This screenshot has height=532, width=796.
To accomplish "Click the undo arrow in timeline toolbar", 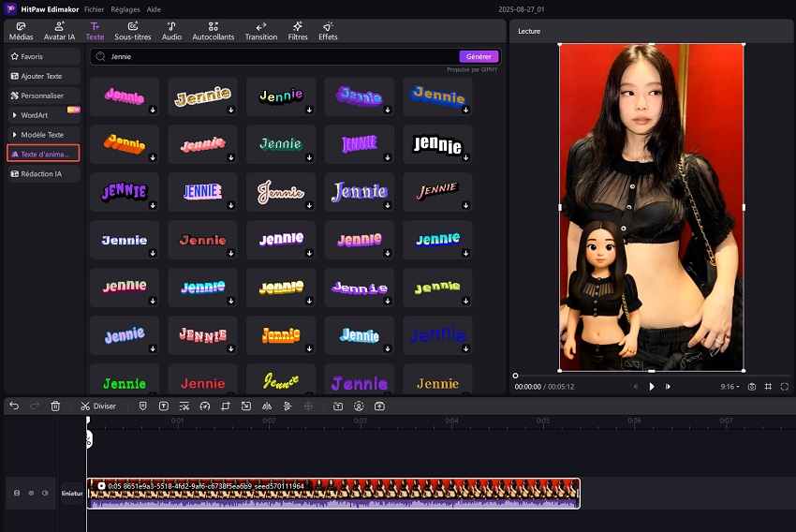I will click(x=14, y=406).
